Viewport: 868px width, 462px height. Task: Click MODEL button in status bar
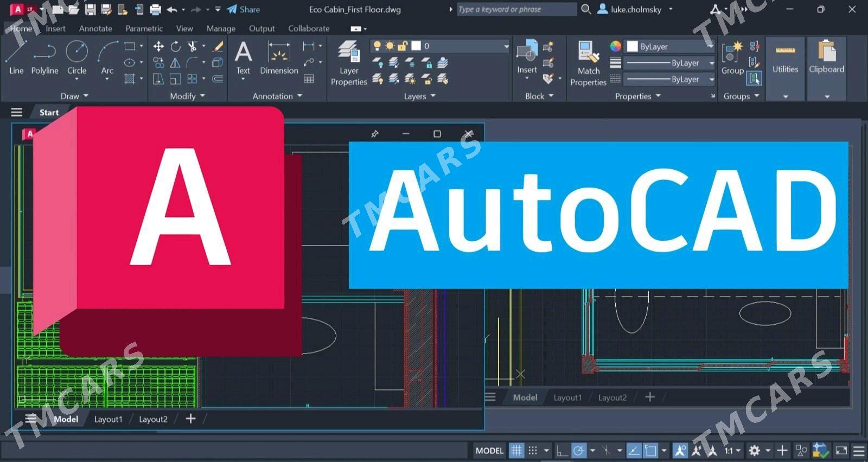click(489, 451)
